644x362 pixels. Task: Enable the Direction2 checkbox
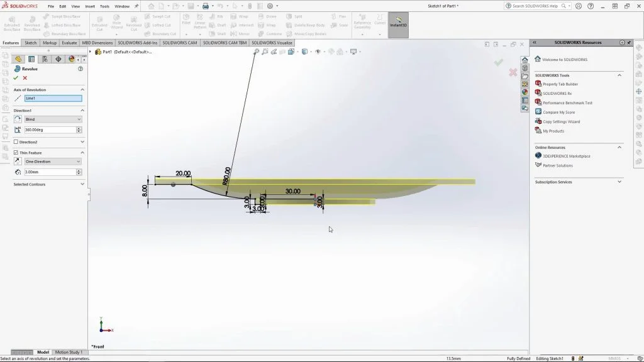[16, 142]
